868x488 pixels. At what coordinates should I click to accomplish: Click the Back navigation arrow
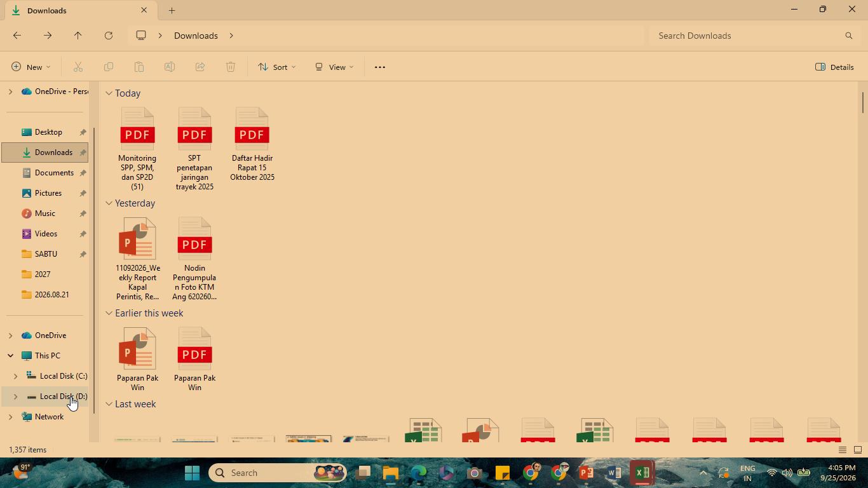point(17,36)
